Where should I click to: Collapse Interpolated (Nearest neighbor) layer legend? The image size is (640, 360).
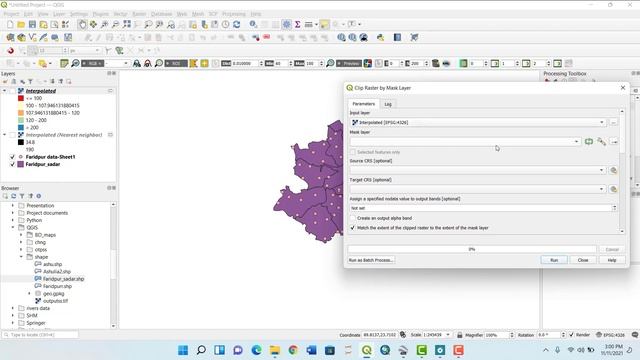[4, 135]
